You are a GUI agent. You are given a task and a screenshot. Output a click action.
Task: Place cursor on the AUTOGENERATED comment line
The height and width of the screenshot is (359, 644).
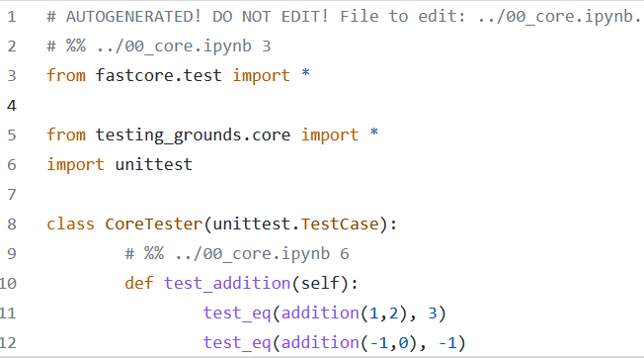(x=344, y=17)
